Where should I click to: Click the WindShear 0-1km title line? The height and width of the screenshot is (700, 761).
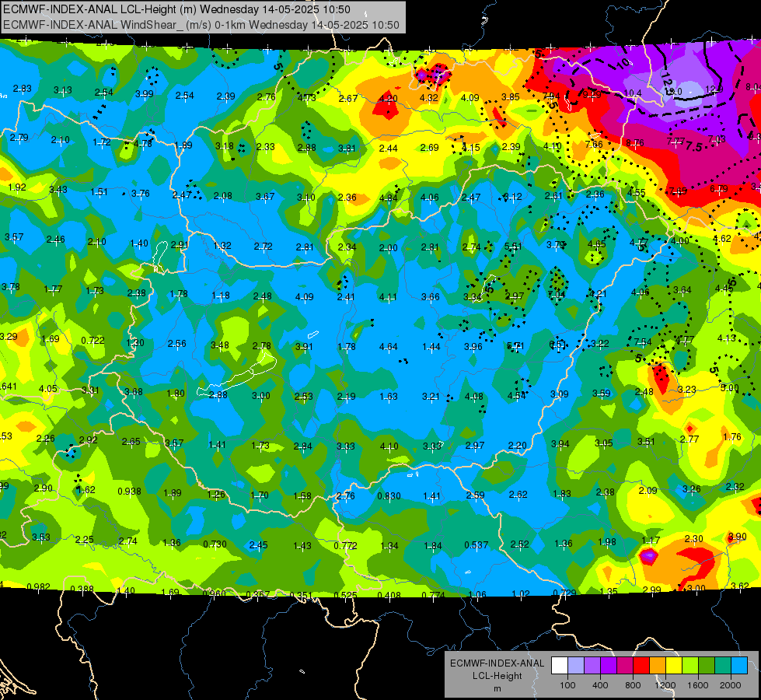coord(201,25)
